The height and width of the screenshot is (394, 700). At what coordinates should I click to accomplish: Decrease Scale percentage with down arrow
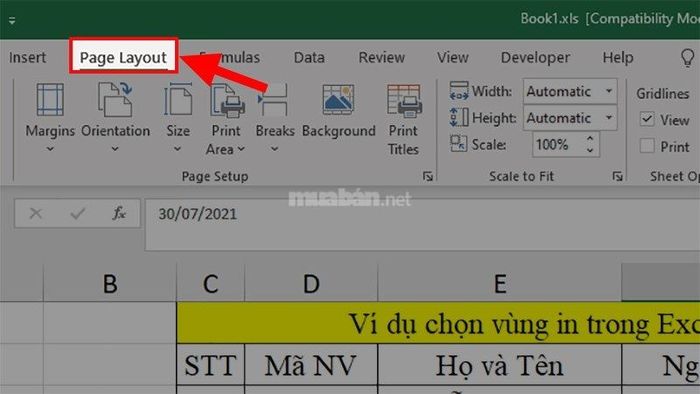coord(590,150)
